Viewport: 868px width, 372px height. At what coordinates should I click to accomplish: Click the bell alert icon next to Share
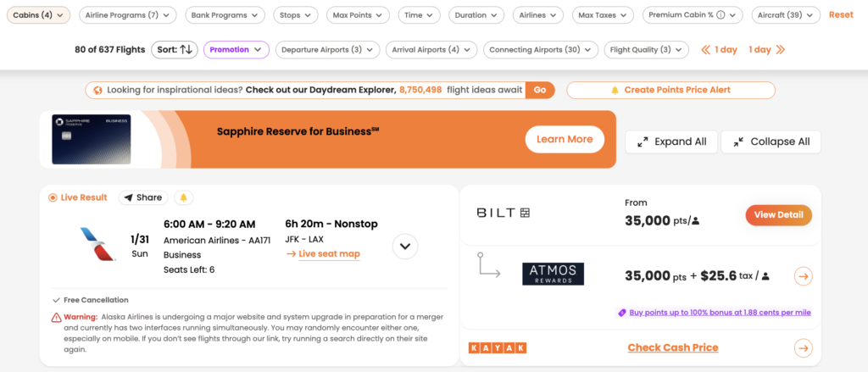[184, 197]
